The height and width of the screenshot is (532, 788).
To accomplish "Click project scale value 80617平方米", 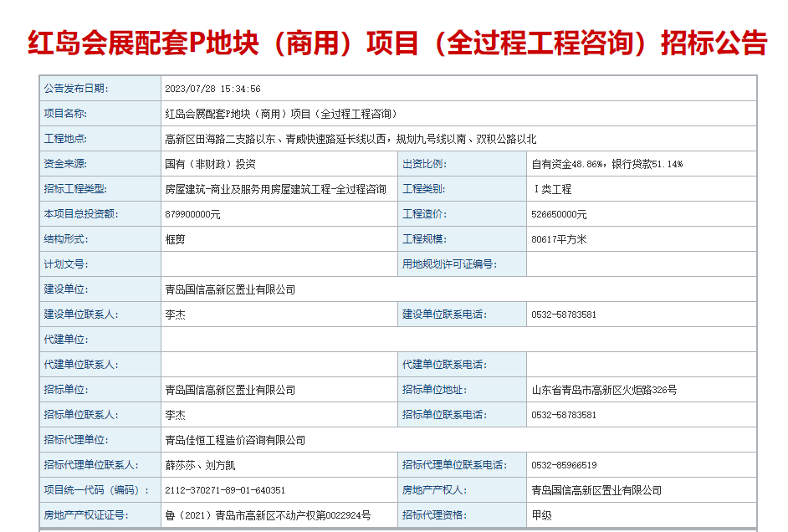I will [559, 239].
